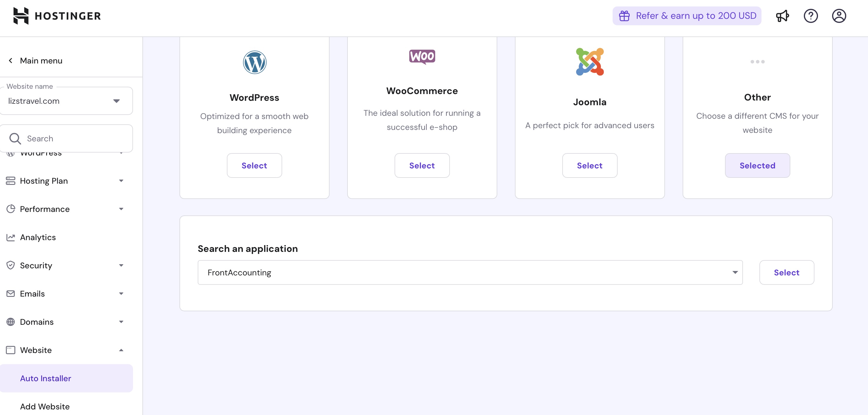Click the Hostinger logo
Screen dimensions: 868x415
[57, 16]
